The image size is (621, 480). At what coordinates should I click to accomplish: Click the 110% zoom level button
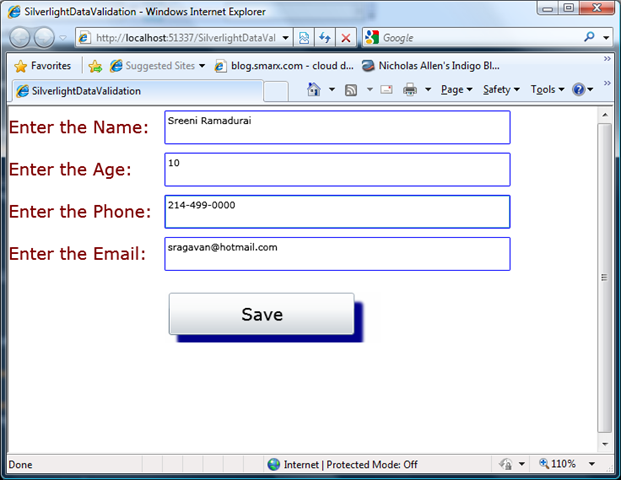tap(558, 464)
